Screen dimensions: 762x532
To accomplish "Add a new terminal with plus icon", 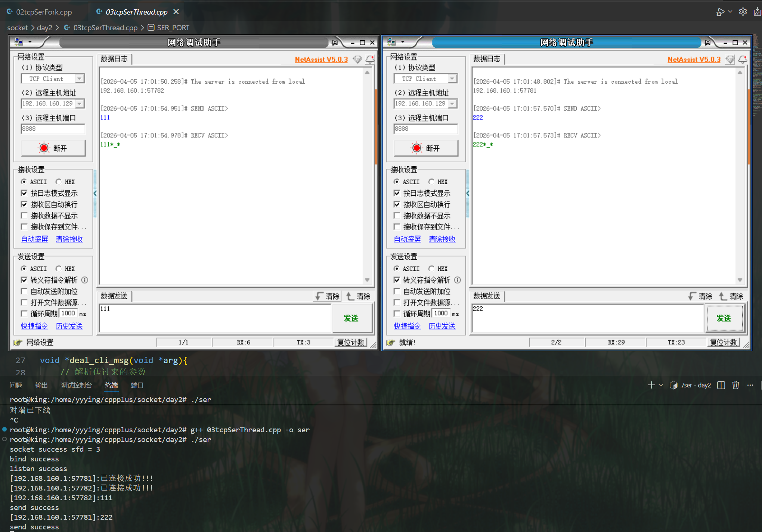I will click(x=651, y=385).
